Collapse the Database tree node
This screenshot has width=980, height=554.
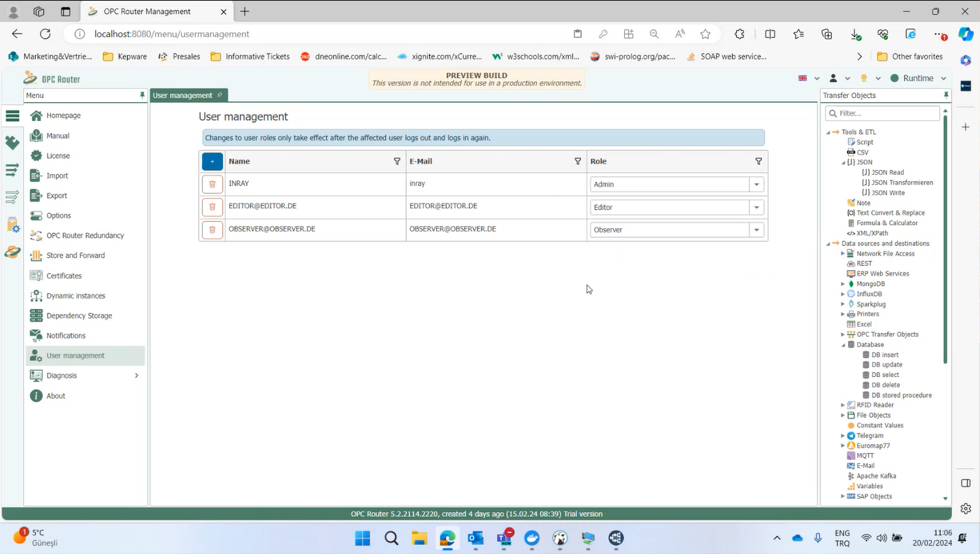coord(843,344)
